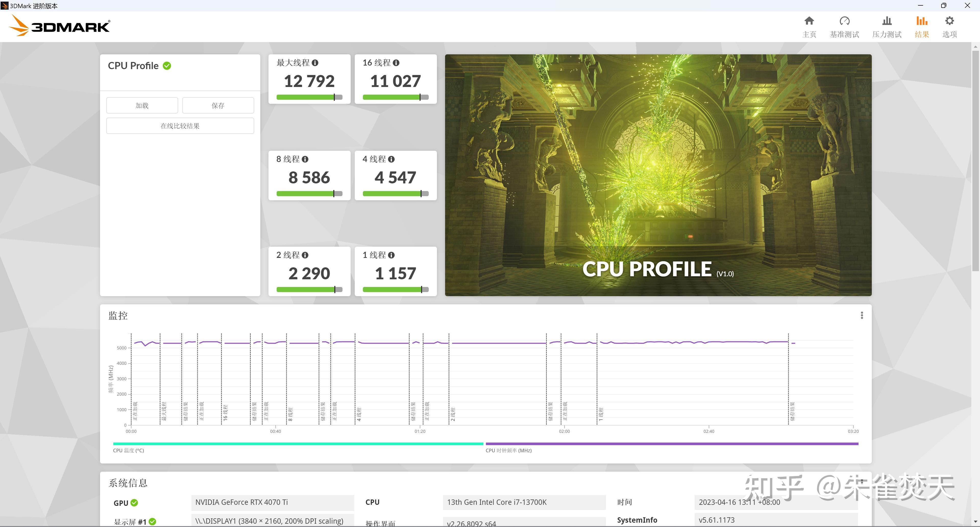Click the 监控 section heading
The image size is (980, 527).
point(118,316)
